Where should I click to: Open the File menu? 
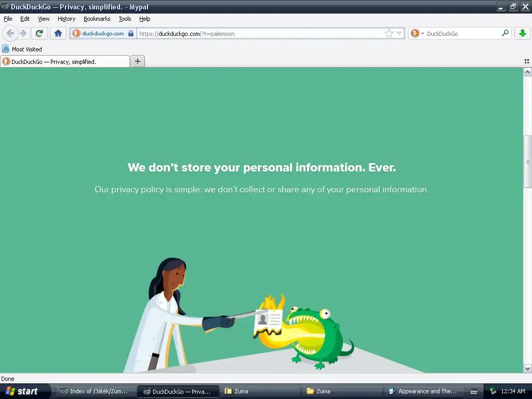point(8,19)
